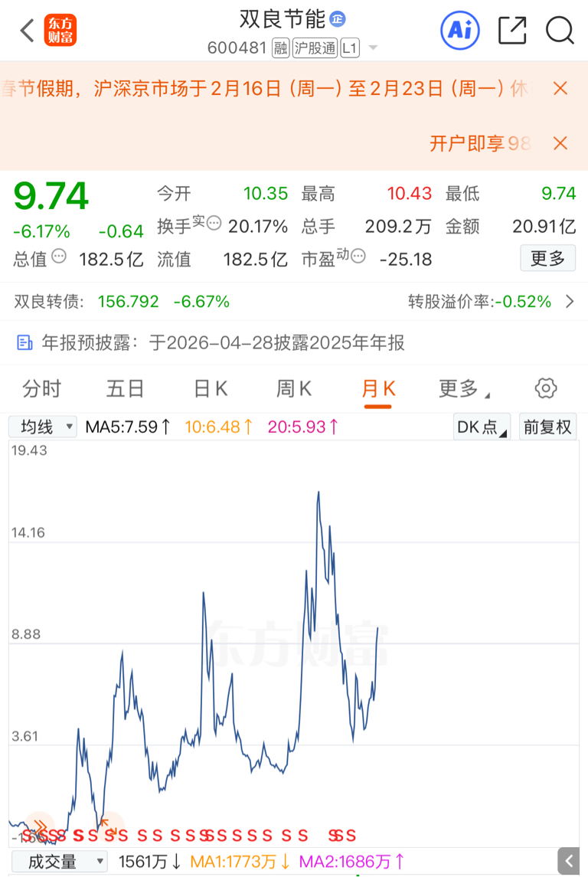The width and height of the screenshot is (588, 877).
Task: Expand 转股溢价率 row chevron
Action: coord(570,302)
